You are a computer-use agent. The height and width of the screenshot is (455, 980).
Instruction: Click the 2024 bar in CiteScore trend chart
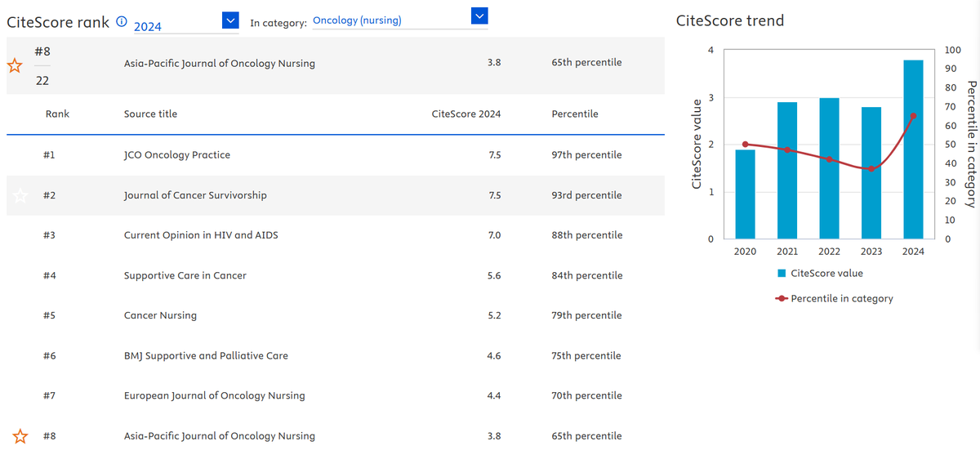pos(913,149)
